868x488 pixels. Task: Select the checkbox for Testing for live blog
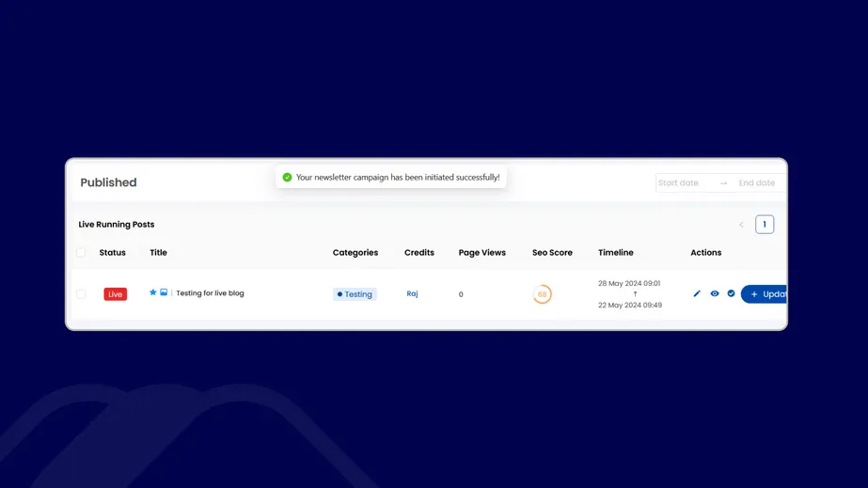click(81, 294)
